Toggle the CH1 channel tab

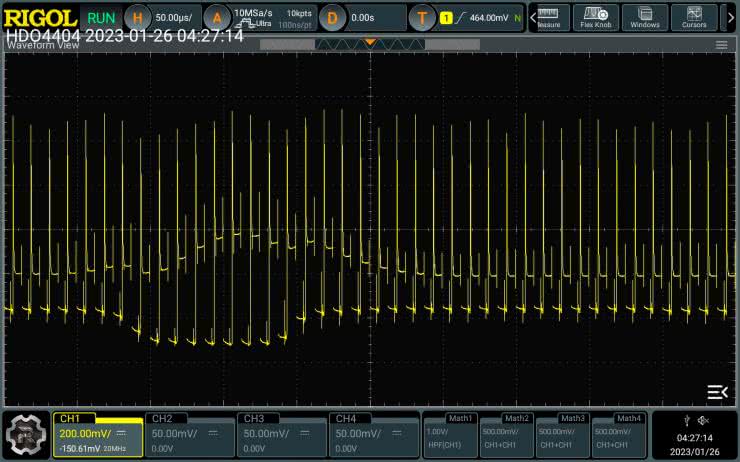coord(98,435)
